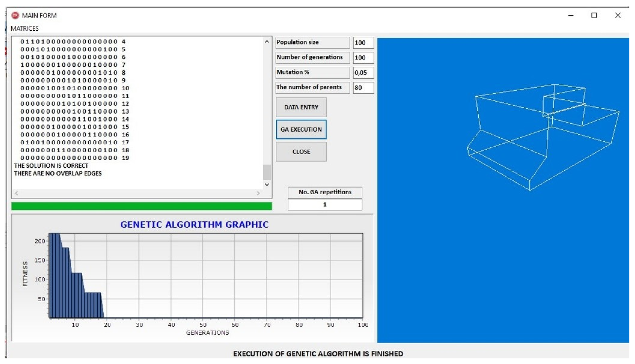The image size is (635, 364).
Task: Maximize the MAIN FORM window
Action: 594,16
